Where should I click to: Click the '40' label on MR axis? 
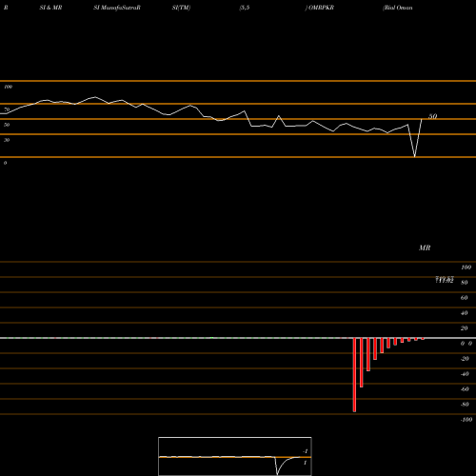465,313
